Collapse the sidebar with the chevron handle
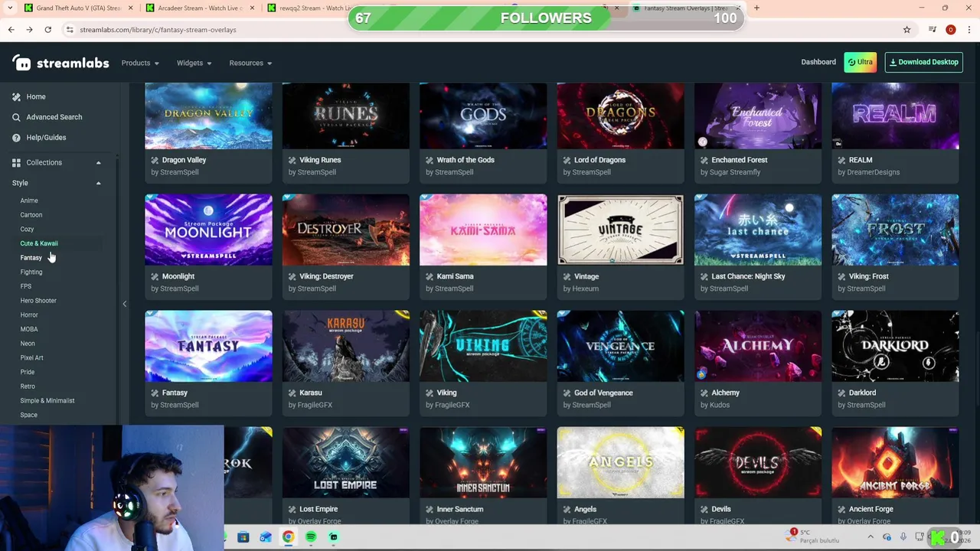Viewport: 980px width, 551px height. pyautogui.click(x=125, y=304)
